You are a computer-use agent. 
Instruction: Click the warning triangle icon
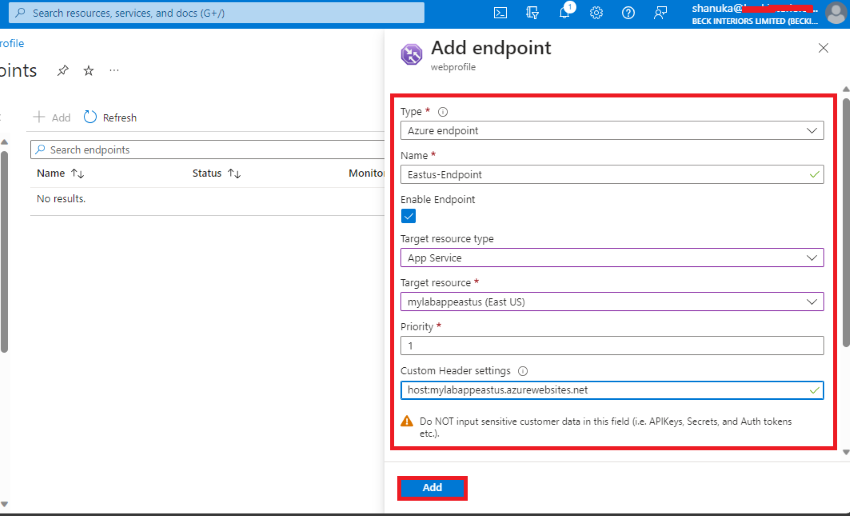[407, 421]
